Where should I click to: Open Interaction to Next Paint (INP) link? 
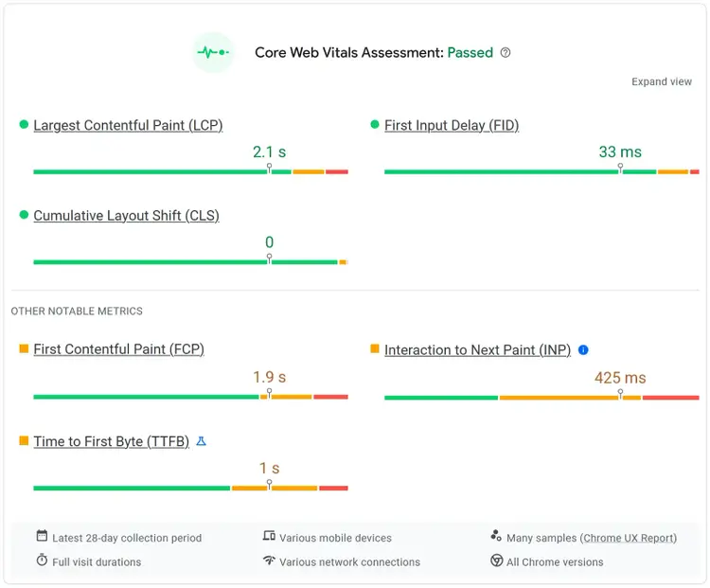click(477, 350)
